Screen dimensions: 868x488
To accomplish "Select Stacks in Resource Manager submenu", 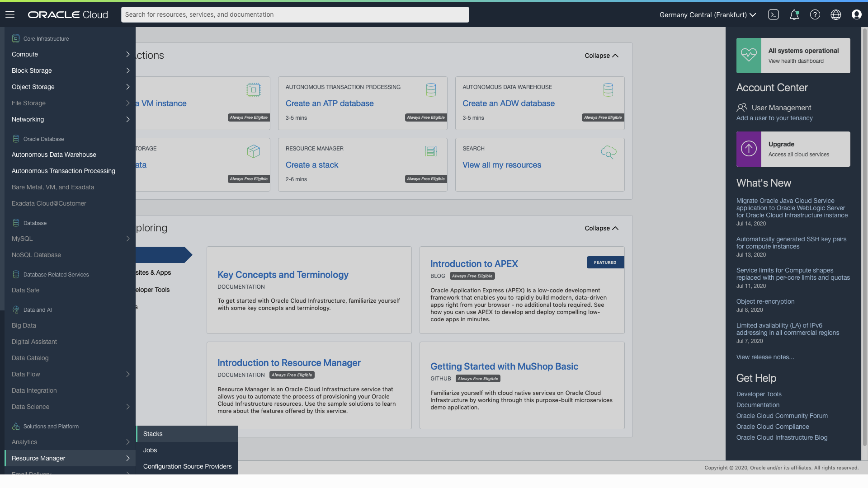I will (153, 434).
